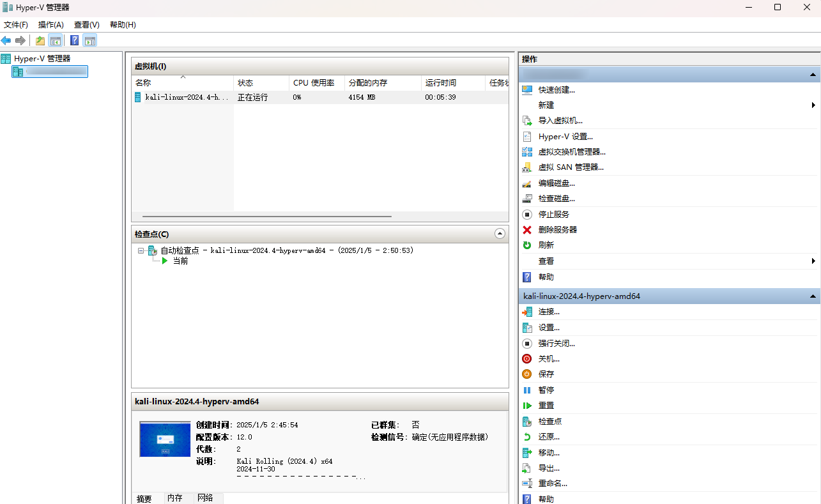This screenshot has width=821, height=504.
Task: Click 强行关闭... action
Action: click(556, 344)
